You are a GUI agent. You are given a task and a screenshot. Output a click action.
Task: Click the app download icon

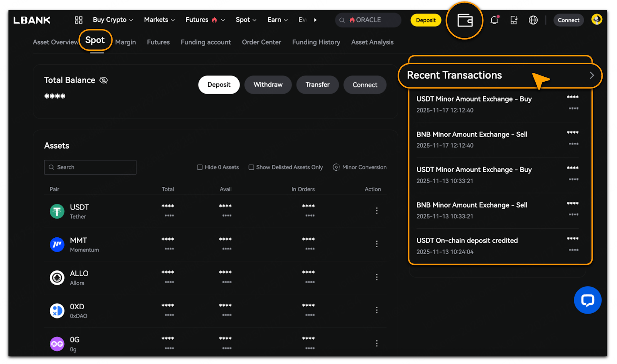[514, 20]
